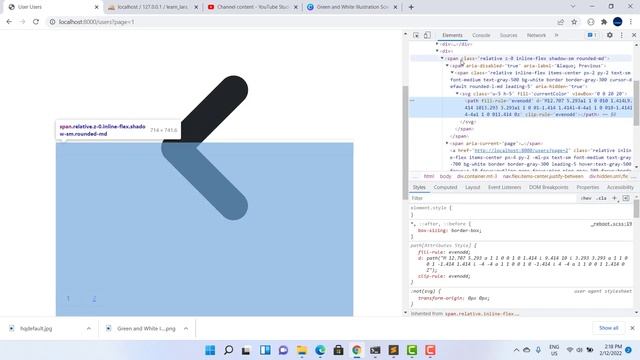Open the DevTools three-dot customize menu
The image size is (640, 360).
click(622, 36)
